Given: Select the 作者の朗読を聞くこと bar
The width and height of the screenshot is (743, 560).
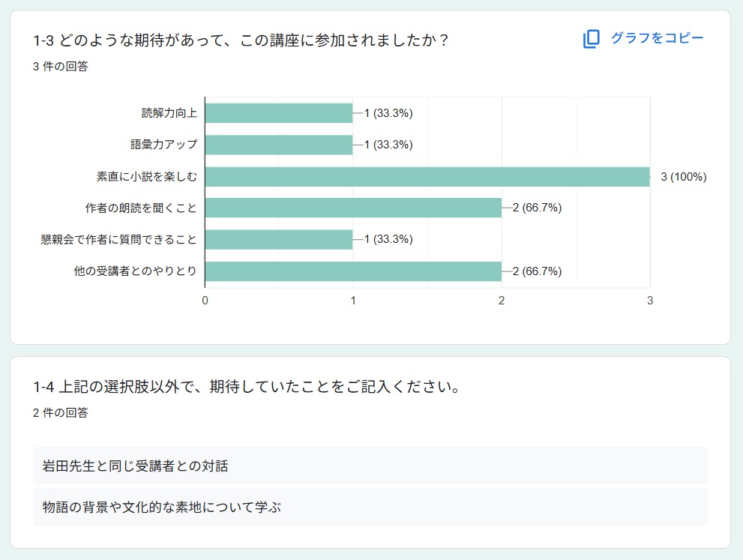Looking at the screenshot, I should (352, 208).
